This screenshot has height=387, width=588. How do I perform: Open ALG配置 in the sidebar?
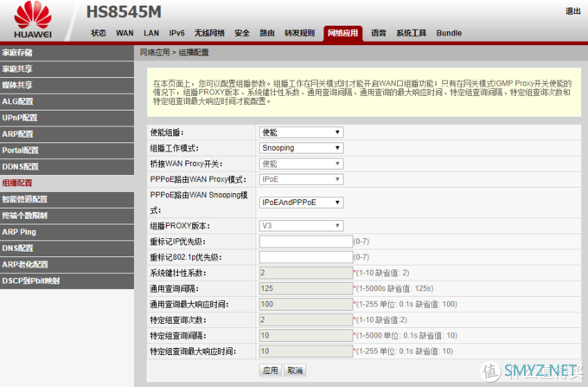click(x=67, y=101)
